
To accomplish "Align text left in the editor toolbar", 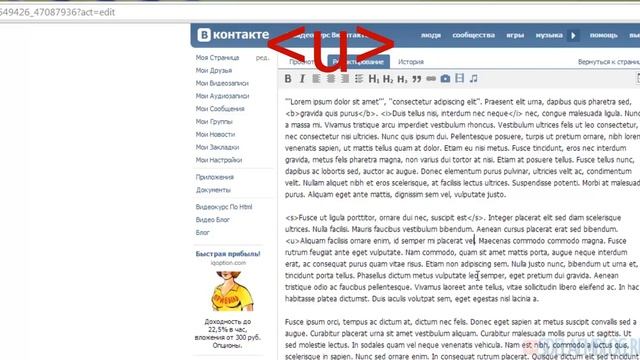I will point(316,78).
